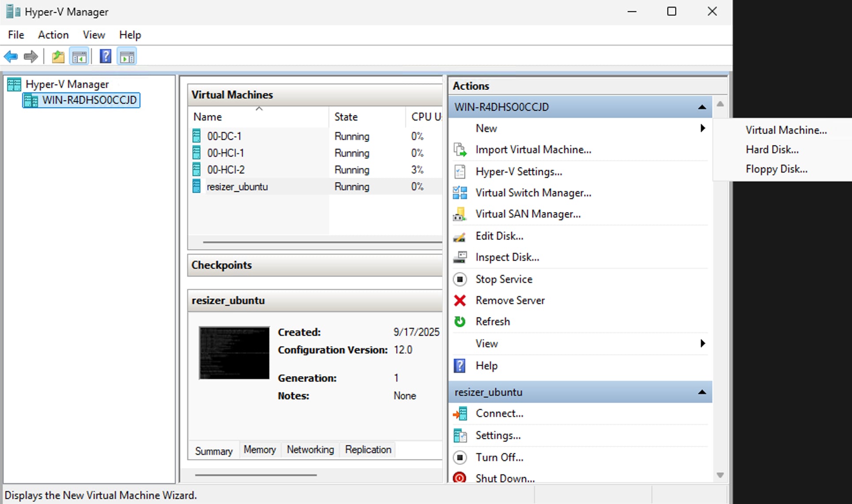
Task: Click the green Refresh icon in the Actions pane
Action: pos(460,322)
